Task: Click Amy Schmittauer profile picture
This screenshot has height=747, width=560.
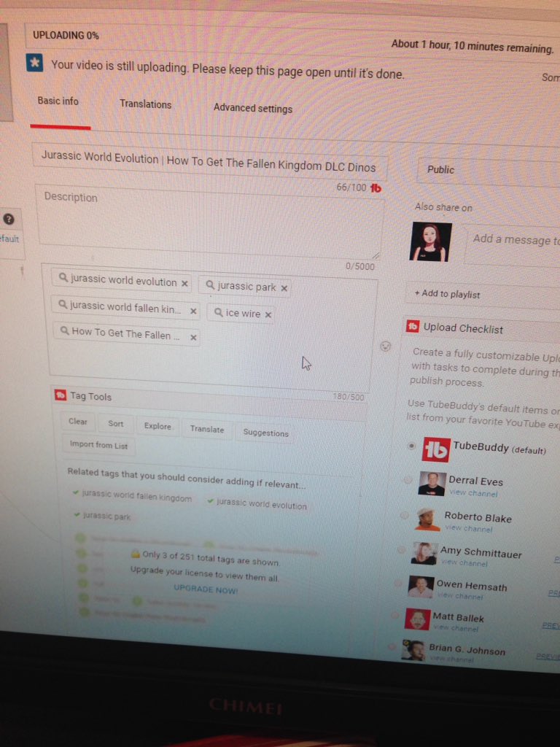Action: [x=424, y=553]
